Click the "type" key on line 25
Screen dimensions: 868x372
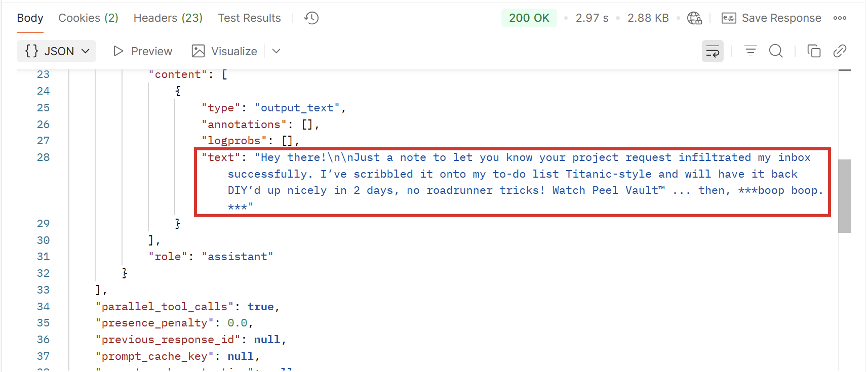coord(221,108)
